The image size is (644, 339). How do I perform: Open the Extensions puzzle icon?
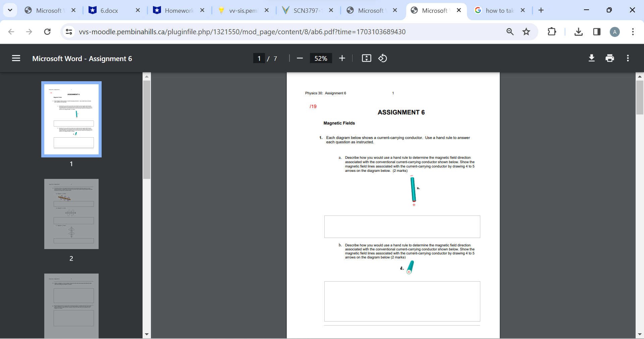tap(551, 32)
